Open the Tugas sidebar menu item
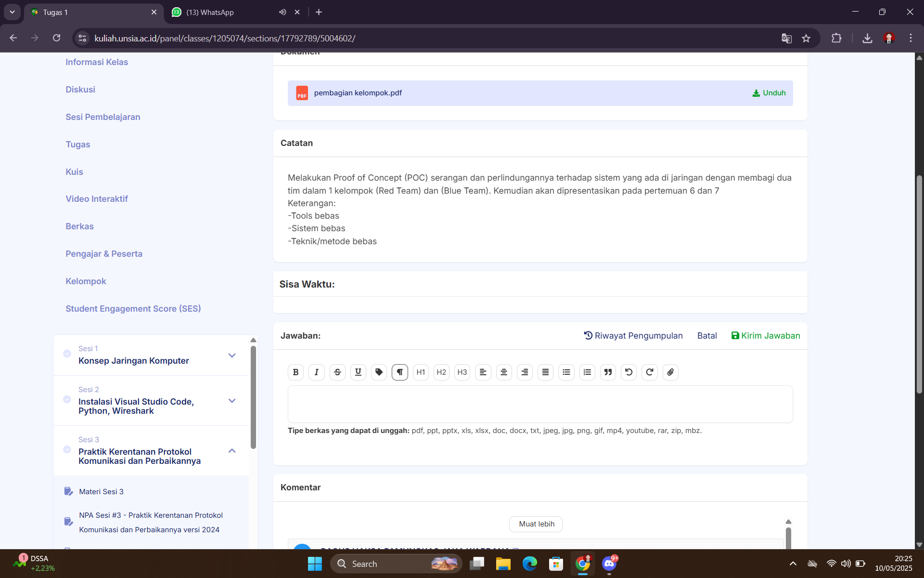Viewport: 924px width, 578px height. [x=78, y=144]
